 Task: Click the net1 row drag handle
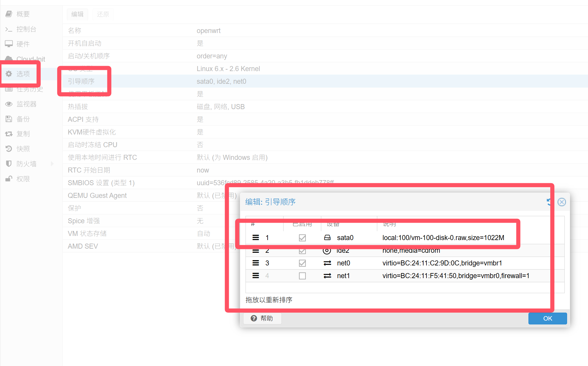point(256,276)
